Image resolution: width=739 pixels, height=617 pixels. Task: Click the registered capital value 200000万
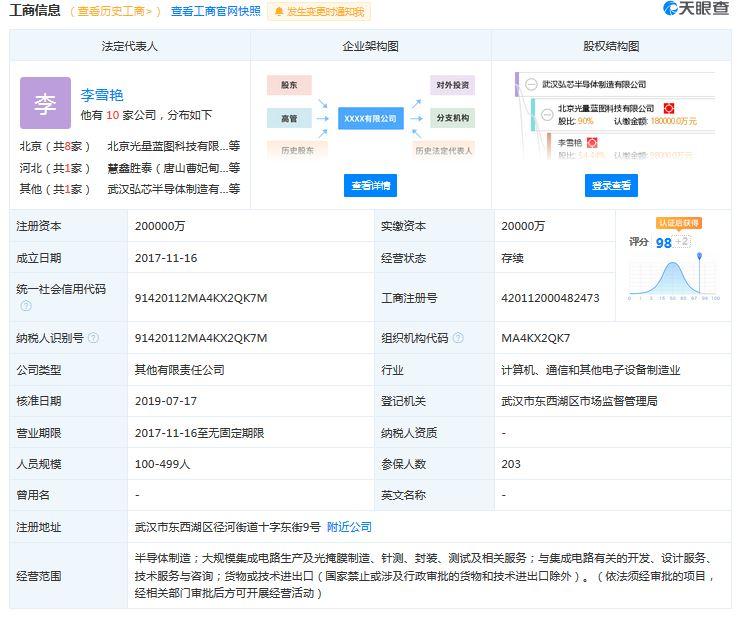(160, 226)
